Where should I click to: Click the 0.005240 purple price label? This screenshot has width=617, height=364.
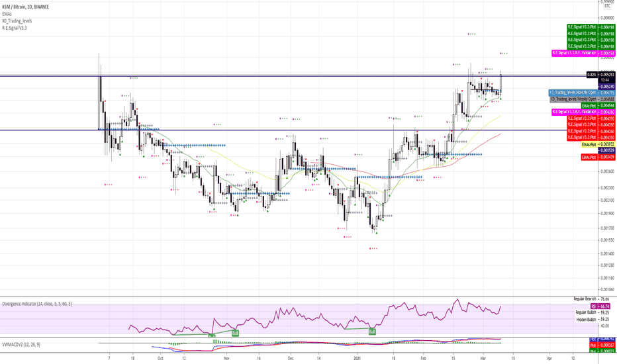[x=606, y=86]
